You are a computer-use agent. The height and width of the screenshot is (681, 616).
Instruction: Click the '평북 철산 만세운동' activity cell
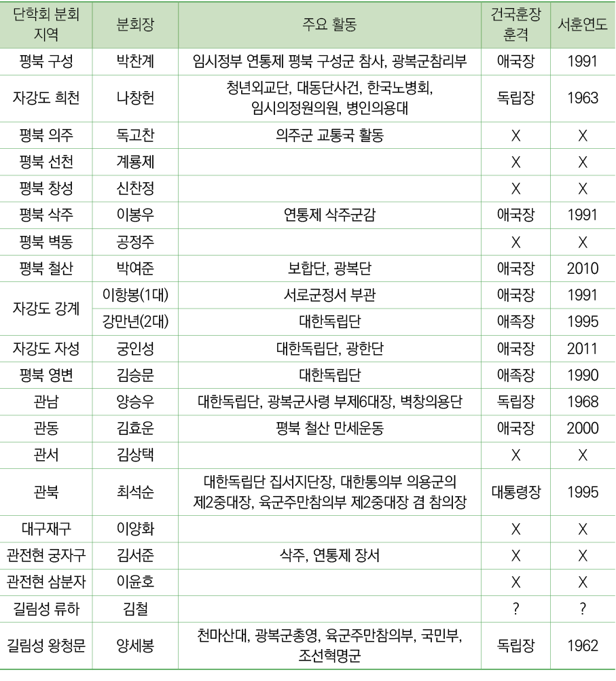(x=329, y=428)
